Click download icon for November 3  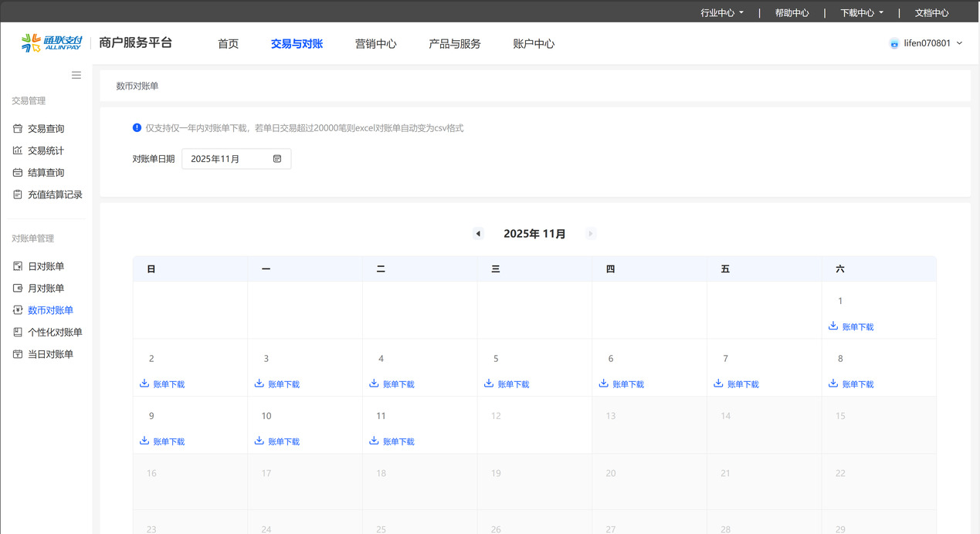tap(259, 384)
